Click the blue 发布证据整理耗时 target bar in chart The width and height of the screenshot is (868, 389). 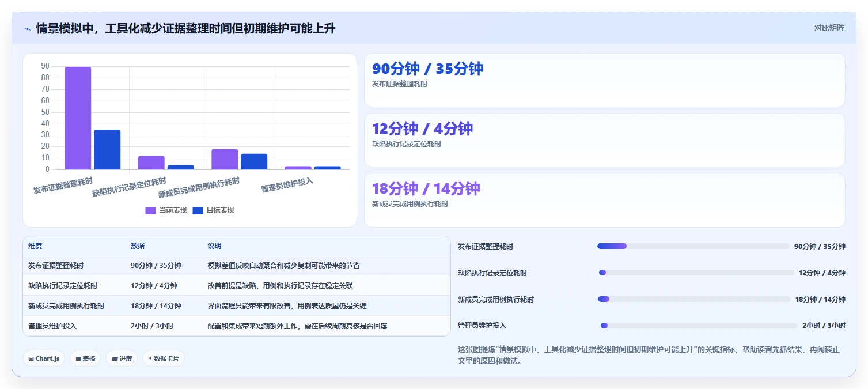107,150
